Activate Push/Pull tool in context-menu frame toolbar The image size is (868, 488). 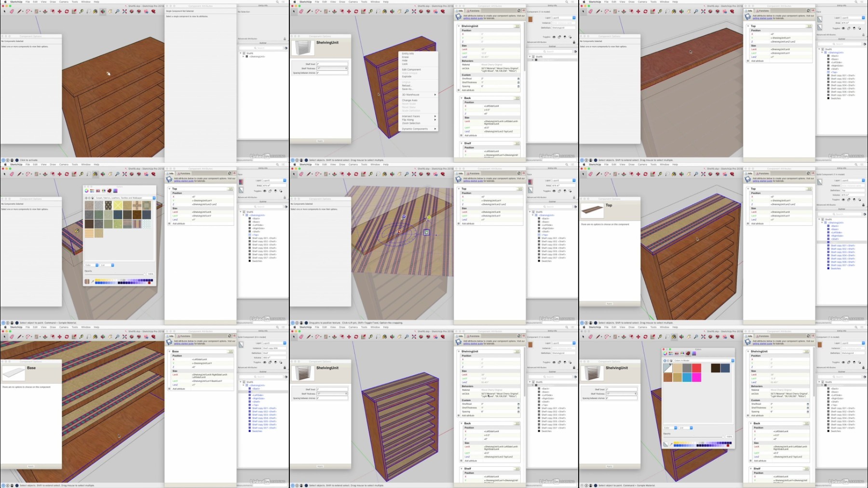pyautogui.click(x=334, y=11)
